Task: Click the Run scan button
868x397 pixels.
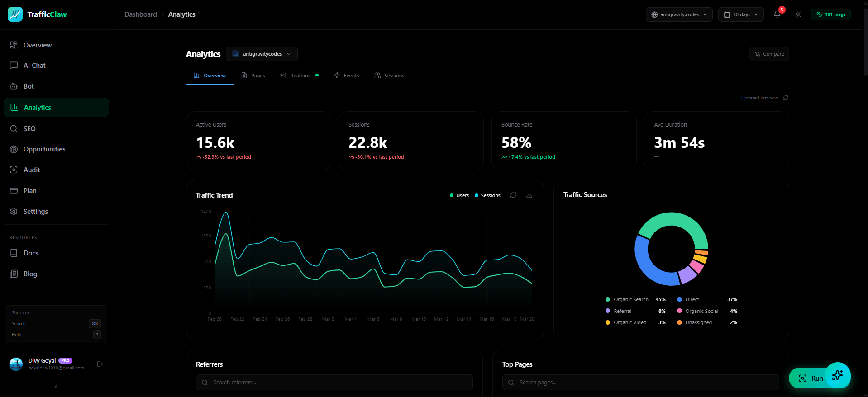Action: tap(808, 378)
